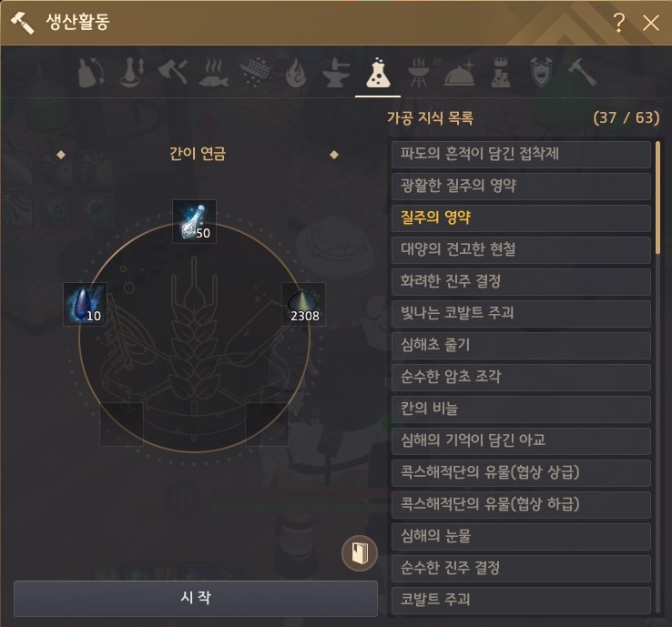Select the grinding mortar icon
Image resolution: width=672 pixels, height=627 pixels.
pyautogui.click(x=131, y=73)
